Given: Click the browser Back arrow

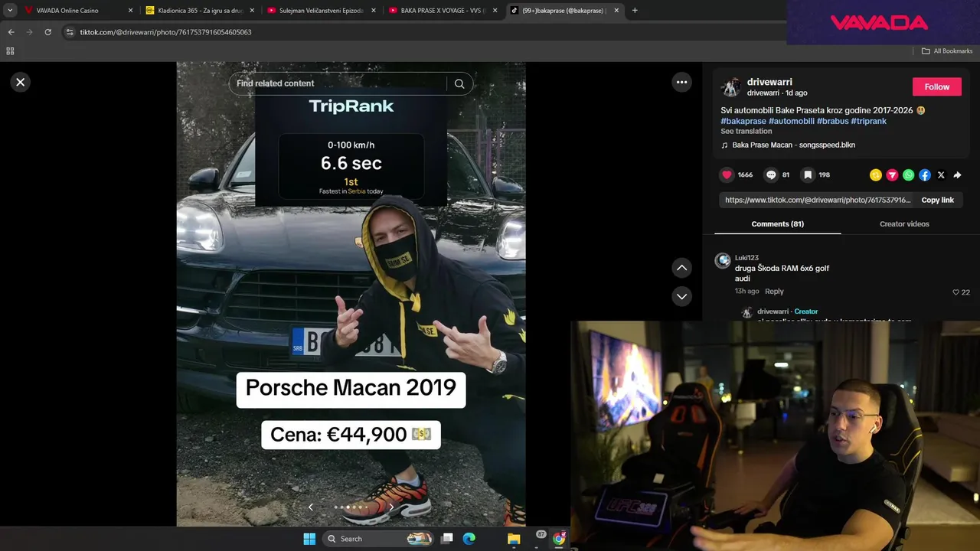Looking at the screenshot, I should coord(11,32).
